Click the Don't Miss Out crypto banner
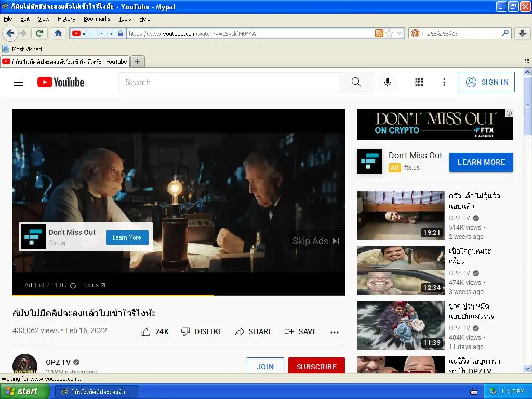The width and height of the screenshot is (532, 399). point(435,125)
